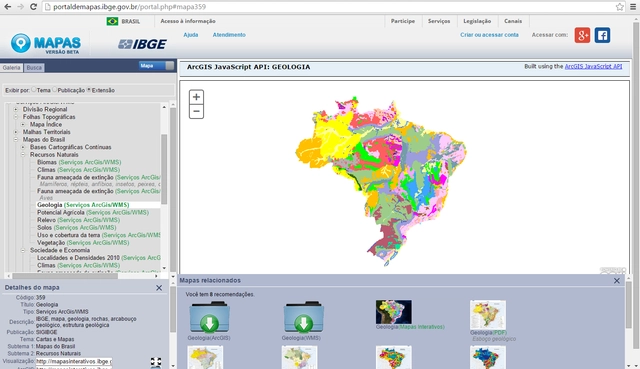The image size is (640, 369).
Task: Open the full-screen expand icon
Action: [156, 362]
